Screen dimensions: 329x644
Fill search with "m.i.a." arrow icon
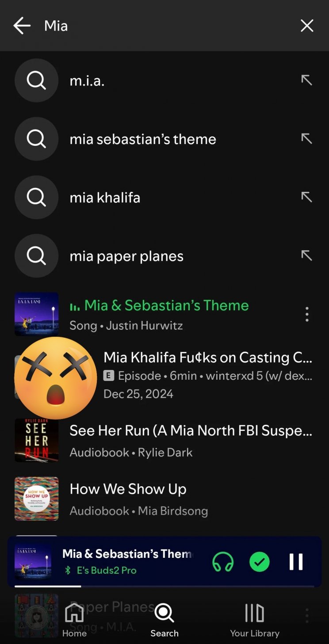pyautogui.click(x=306, y=80)
